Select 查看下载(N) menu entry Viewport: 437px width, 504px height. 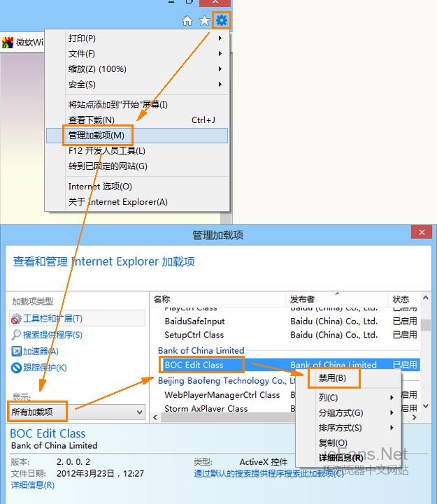(137, 120)
